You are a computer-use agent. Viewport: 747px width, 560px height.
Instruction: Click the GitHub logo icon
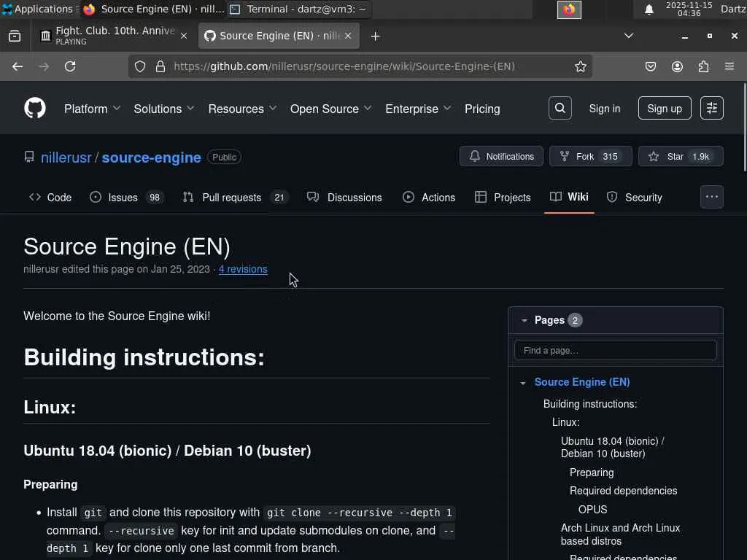coord(34,109)
